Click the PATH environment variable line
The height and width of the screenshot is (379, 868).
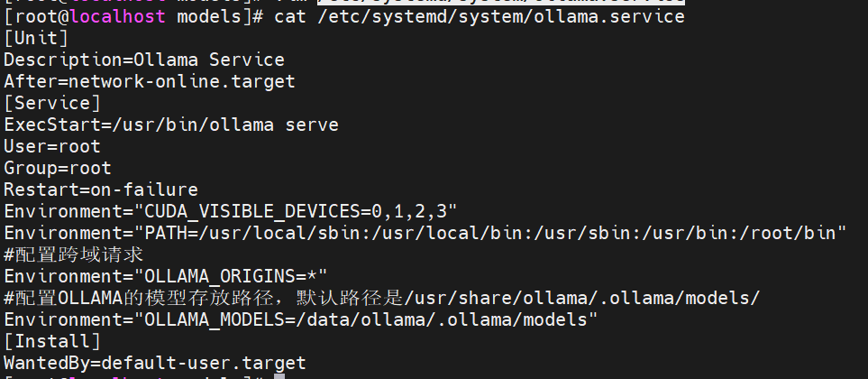[x=425, y=233]
